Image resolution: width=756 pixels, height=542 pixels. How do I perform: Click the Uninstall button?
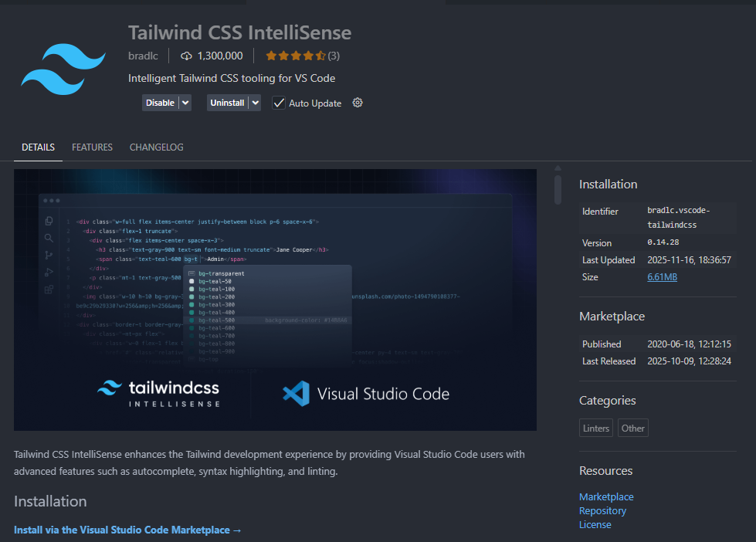[x=227, y=103]
